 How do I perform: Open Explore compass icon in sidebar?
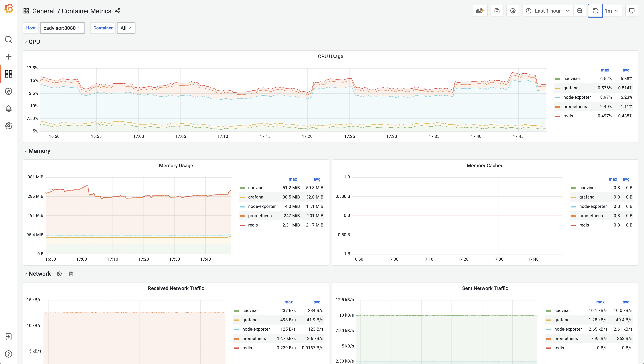pyautogui.click(x=8, y=91)
